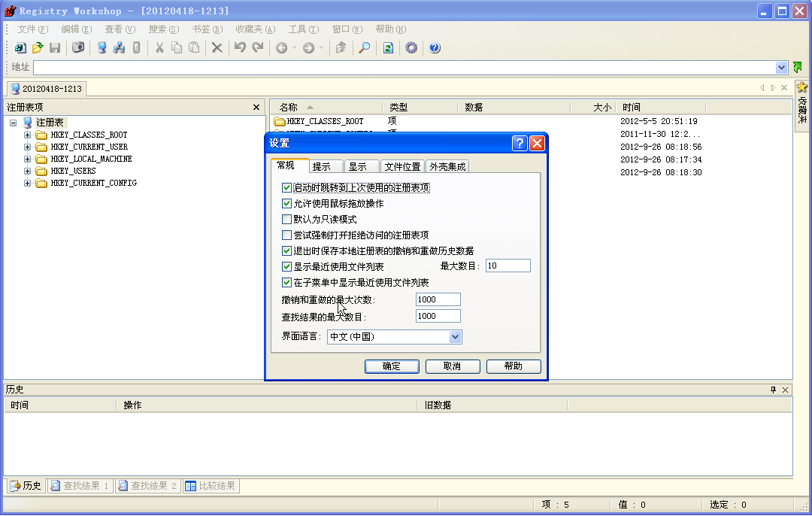Switch to the 文件位置 settings tab
Screen dimensions: 812x516
click(402, 167)
